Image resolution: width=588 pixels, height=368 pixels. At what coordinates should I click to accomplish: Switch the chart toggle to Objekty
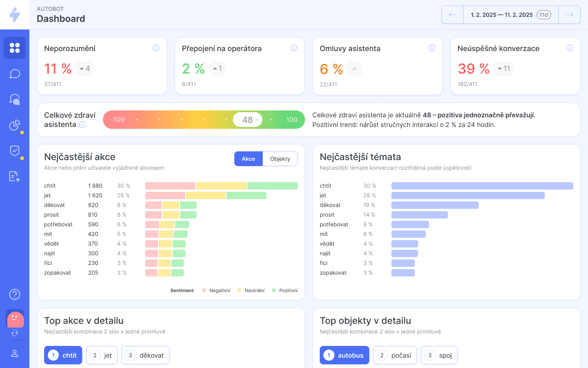tap(280, 159)
